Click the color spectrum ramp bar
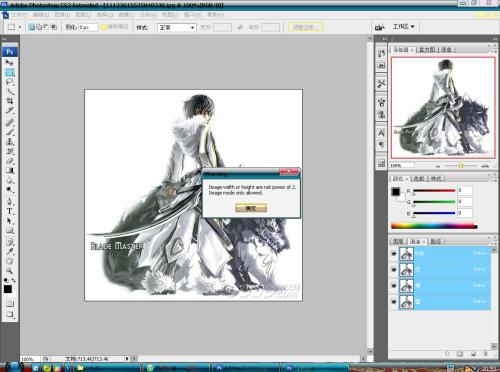The image size is (500, 372). [434, 226]
